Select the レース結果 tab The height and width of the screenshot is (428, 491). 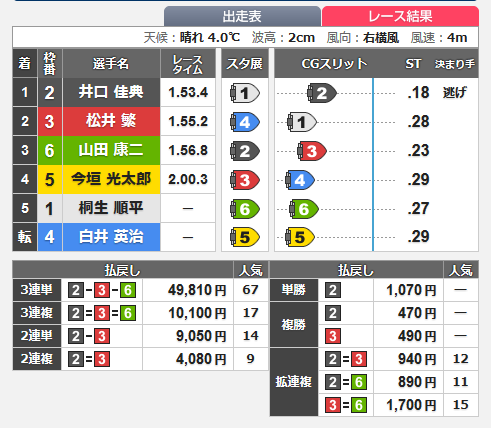400,16
